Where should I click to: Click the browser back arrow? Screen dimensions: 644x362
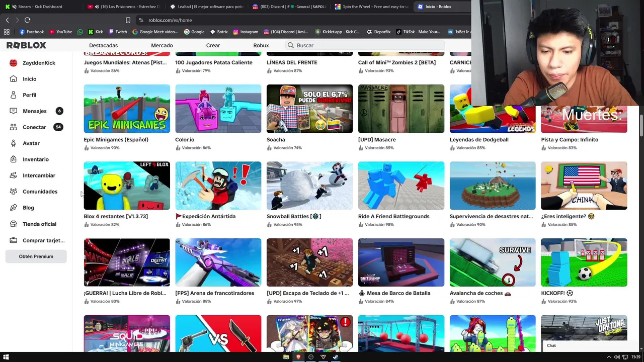(x=7, y=20)
